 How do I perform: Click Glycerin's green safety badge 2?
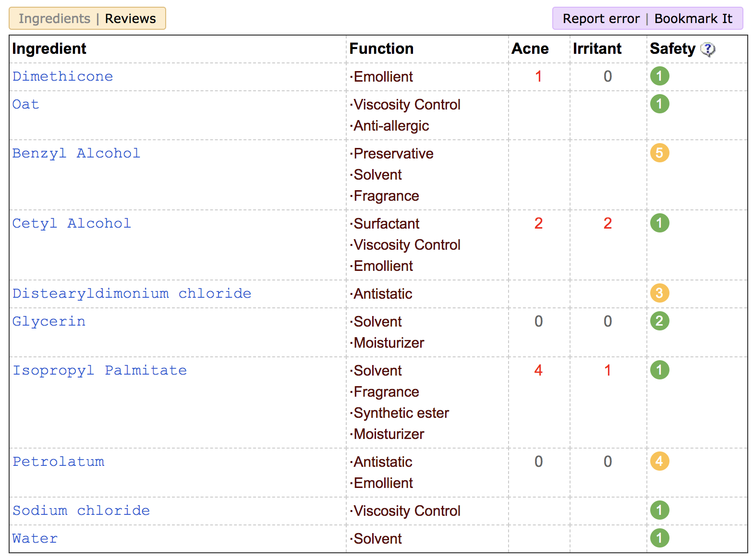click(x=660, y=321)
